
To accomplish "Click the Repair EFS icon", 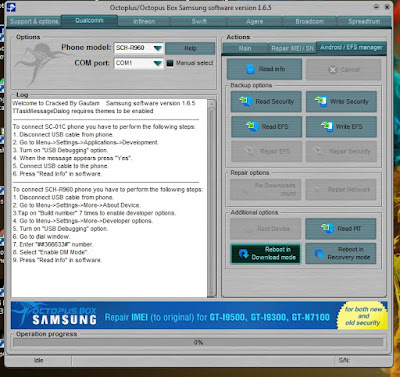I will coord(249,151).
